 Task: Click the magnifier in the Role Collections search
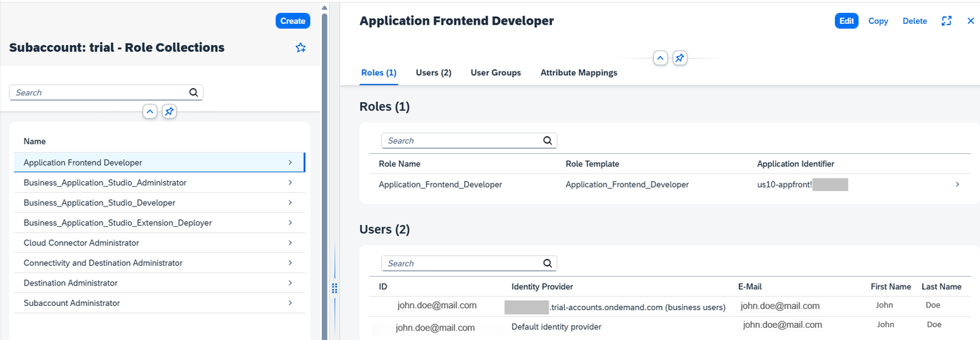[x=193, y=93]
